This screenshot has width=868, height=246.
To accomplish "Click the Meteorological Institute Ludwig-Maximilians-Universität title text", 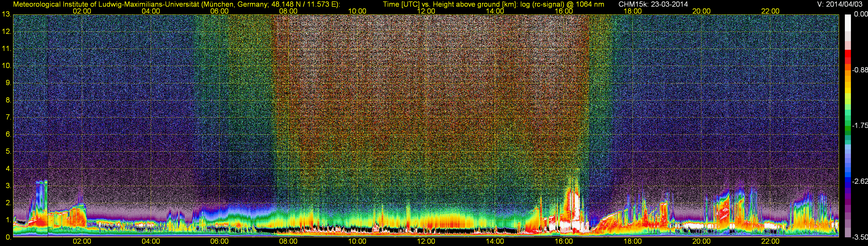I will click(176, 4).
